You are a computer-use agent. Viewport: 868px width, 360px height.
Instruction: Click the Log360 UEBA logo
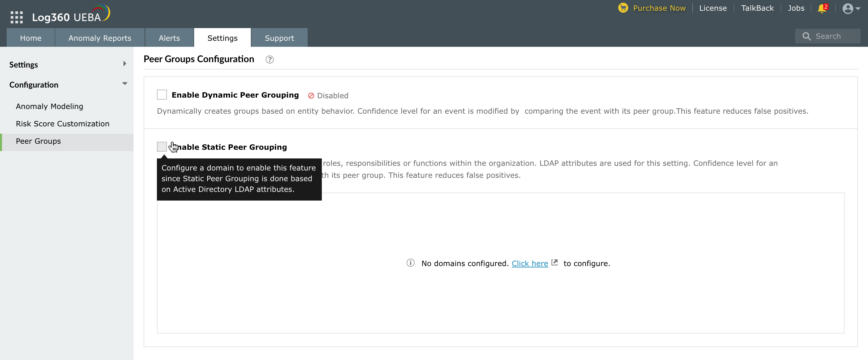[71, 15]
